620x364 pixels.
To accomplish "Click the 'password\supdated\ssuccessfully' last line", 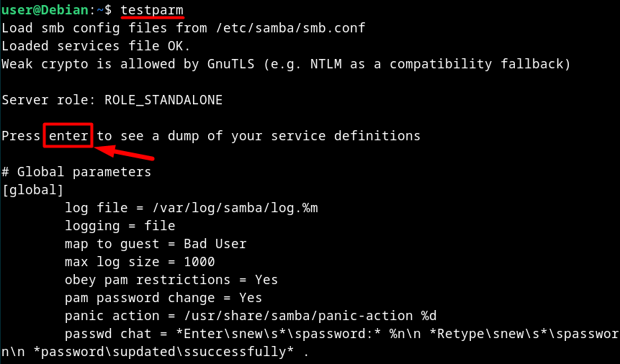I will [x=155, y=352].
